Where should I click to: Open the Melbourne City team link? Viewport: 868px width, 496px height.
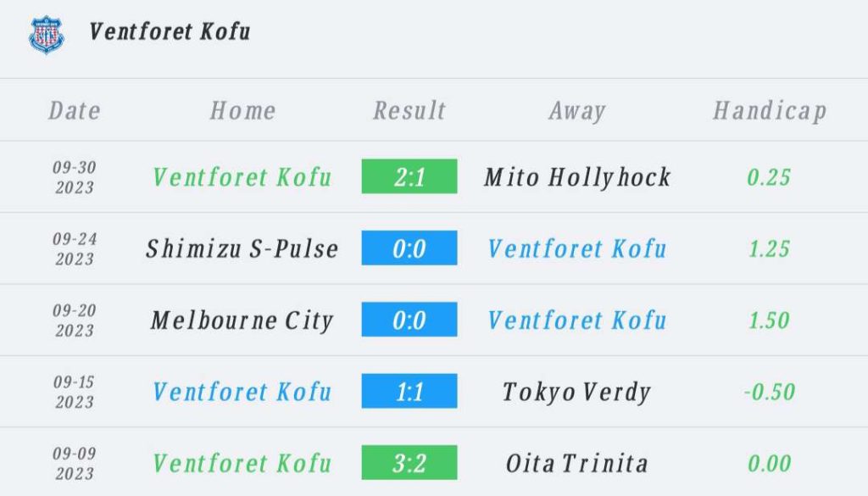coord(242,320)
